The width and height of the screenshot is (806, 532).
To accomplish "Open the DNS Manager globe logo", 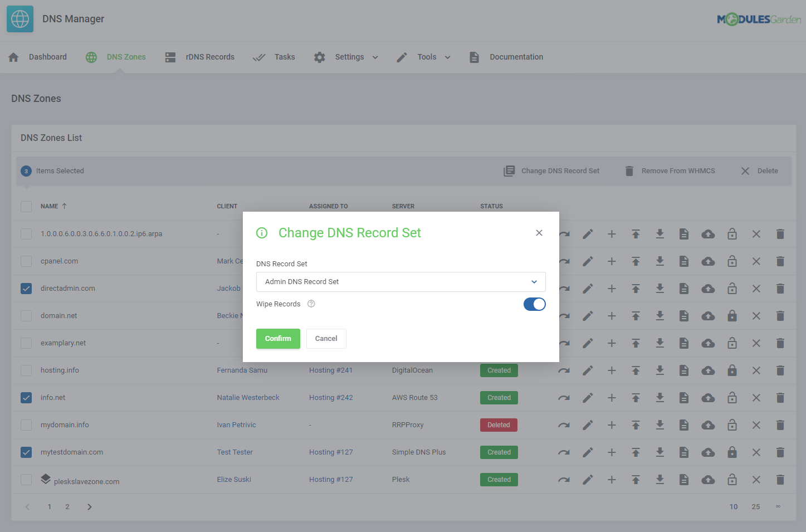I will click(x=19, y=18).
